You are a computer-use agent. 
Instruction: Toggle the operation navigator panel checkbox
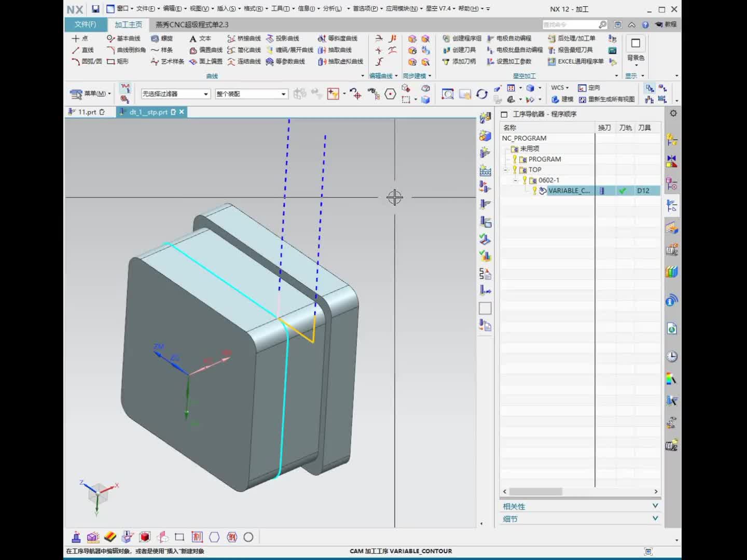pos(504,114)
